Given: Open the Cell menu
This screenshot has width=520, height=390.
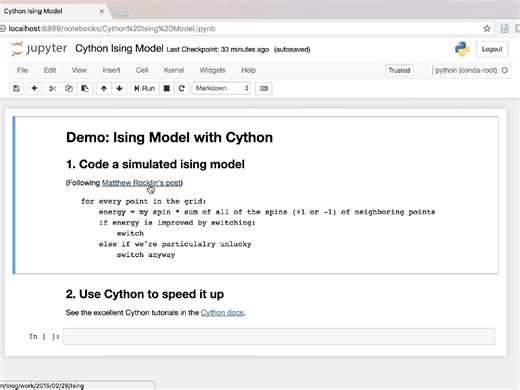Looking at the screenshot, I should tap(142, 70).
